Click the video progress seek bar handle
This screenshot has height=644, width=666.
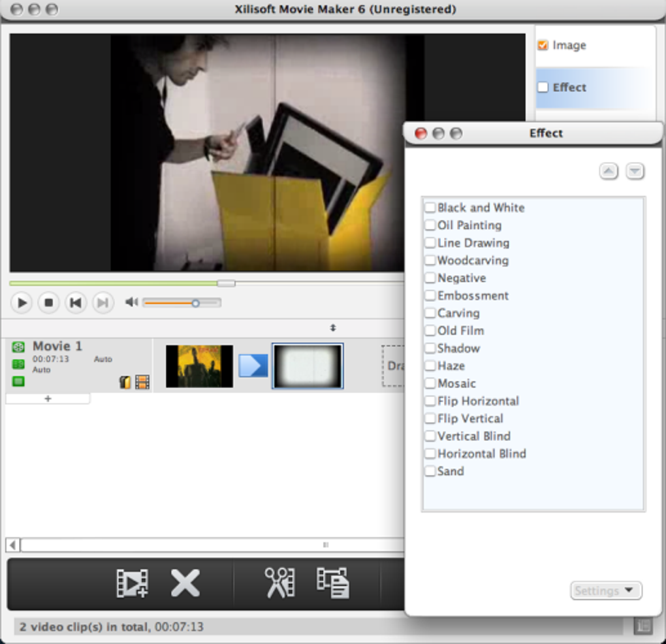(227, 283)
